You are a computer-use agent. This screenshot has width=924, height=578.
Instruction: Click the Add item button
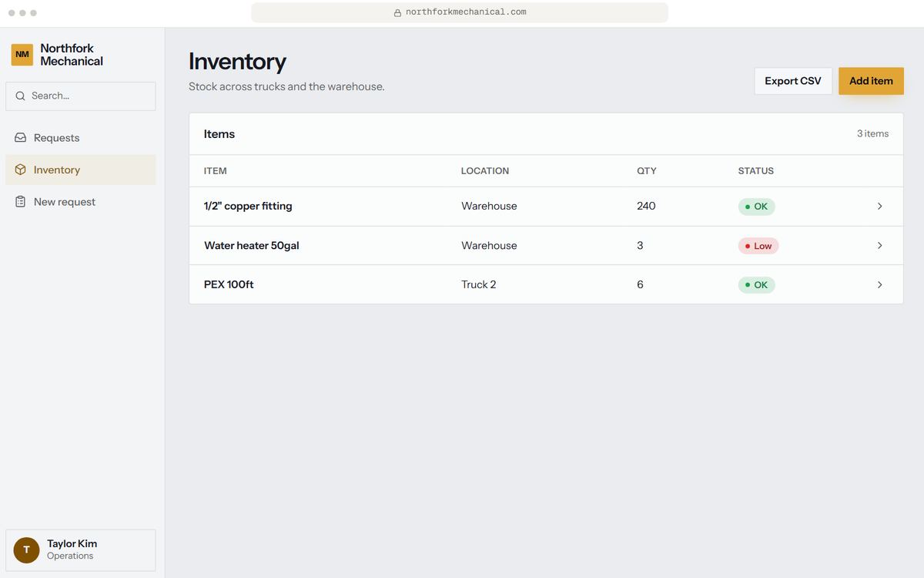871,81
